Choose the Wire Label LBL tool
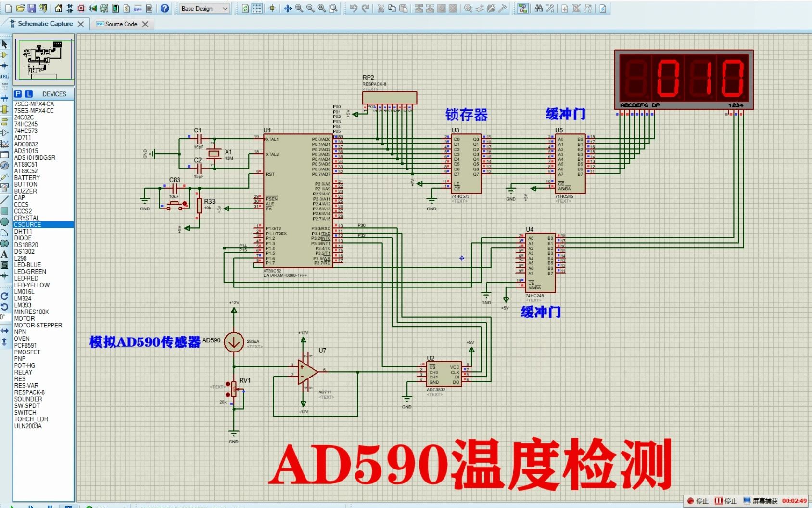Image resolution: width=812 pixels, height=508 pixels. (x=5, y=77)
